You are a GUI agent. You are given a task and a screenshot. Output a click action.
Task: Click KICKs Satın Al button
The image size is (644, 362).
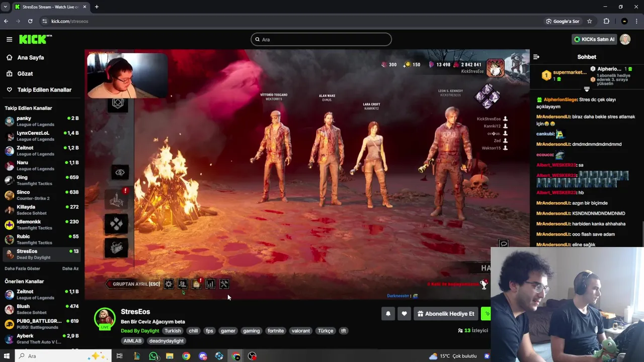594,39
